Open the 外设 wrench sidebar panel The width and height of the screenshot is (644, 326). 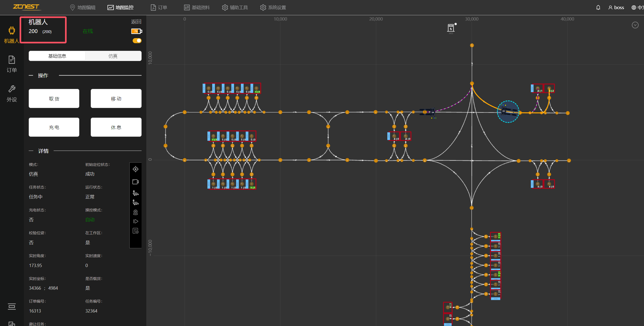pos(12,94)
